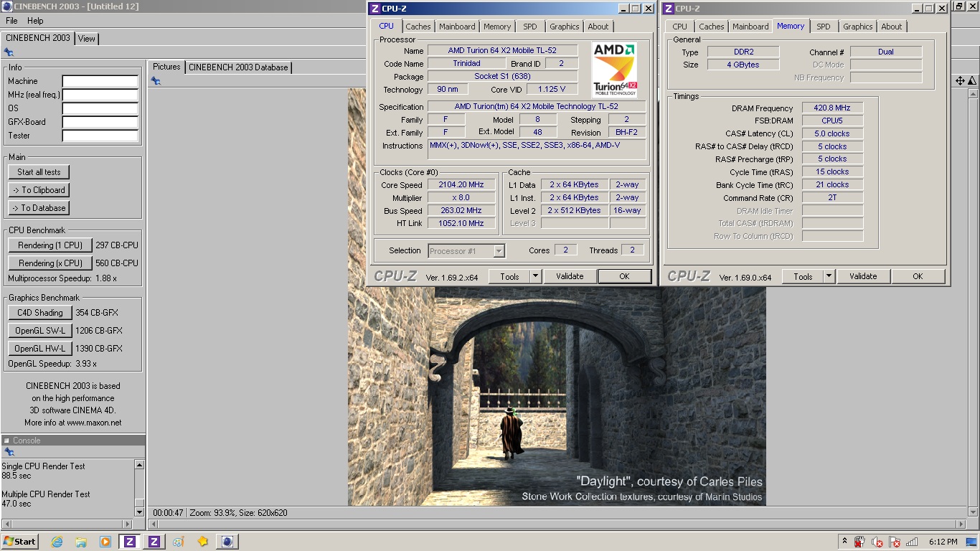Open Internet Explorer from the taskbar
The height and width of the screenshot is (551, 980).
(57, 542)
